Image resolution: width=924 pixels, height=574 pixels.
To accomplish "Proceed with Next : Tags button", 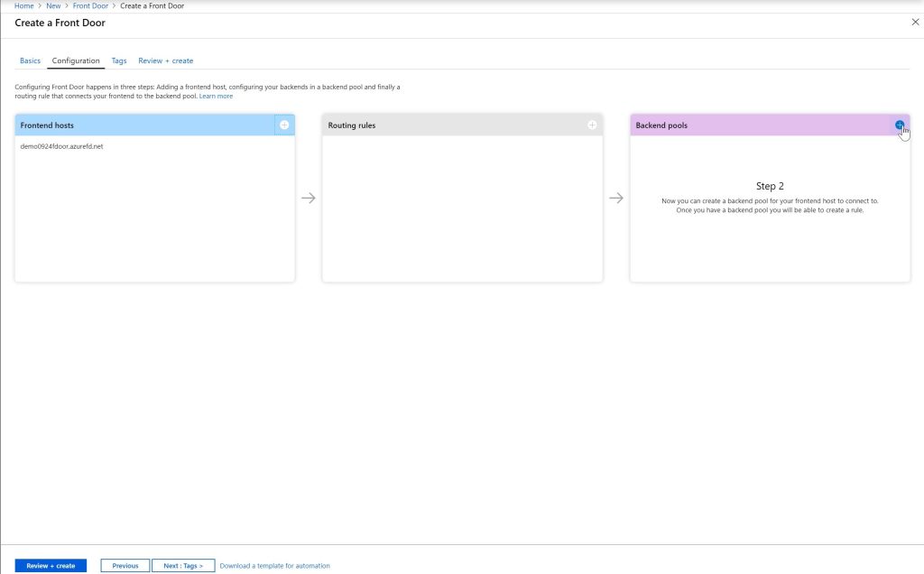I will (x=183, y=566).
